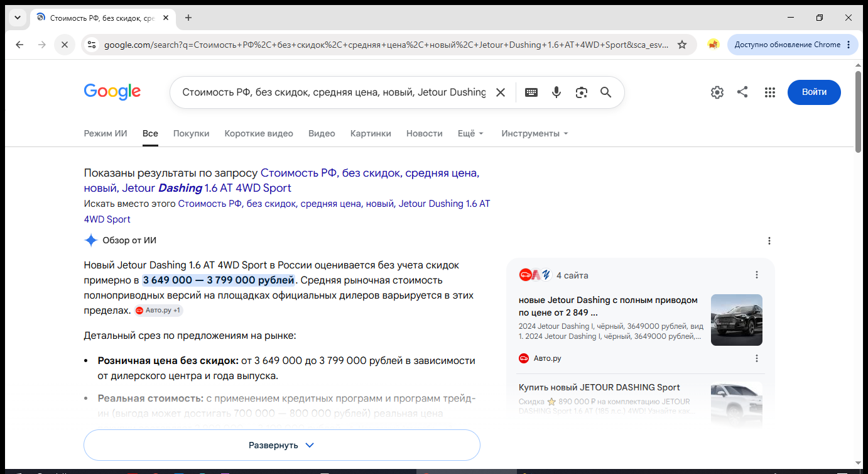This screenshot has height=474, width=868.
Task: Open the black Jetour Dashing thumbnail
Action: (737, 320)
